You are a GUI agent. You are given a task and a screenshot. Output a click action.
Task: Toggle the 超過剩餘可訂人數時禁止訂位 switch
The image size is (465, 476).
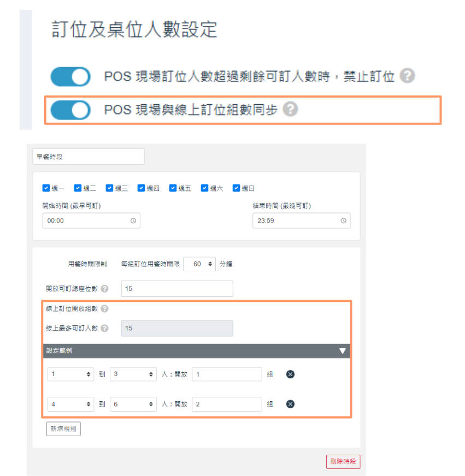pyautogui.click(x=70, y=76)
